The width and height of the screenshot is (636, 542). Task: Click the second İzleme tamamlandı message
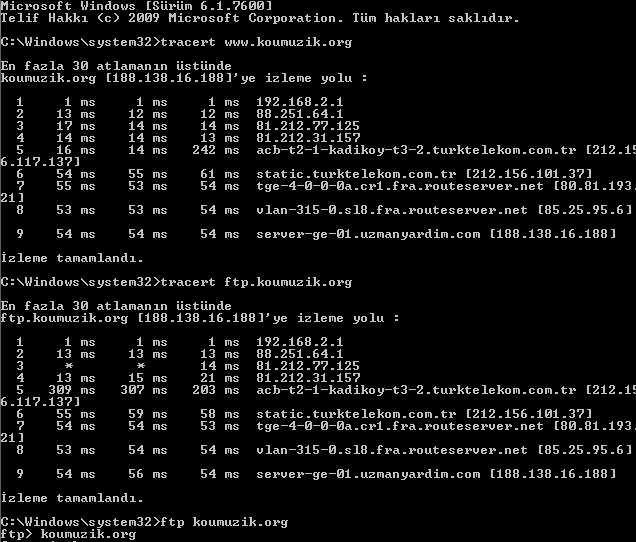(x=72, y=498)
